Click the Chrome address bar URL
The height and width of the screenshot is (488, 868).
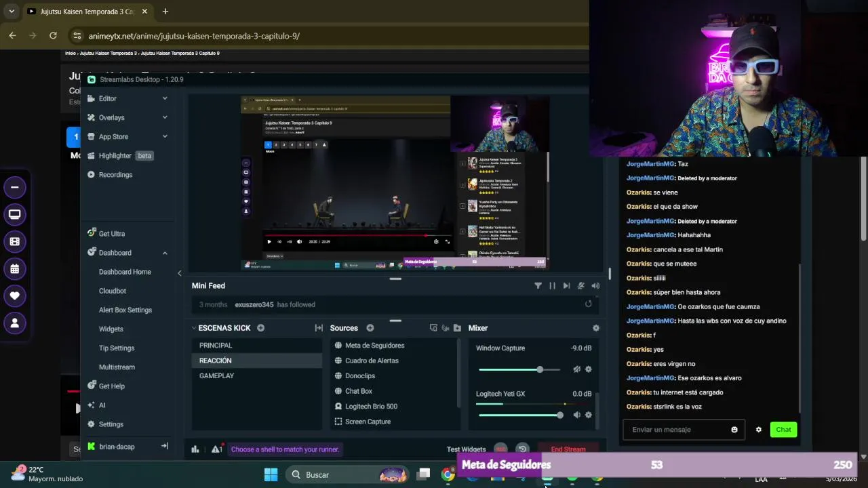[194, 36]
